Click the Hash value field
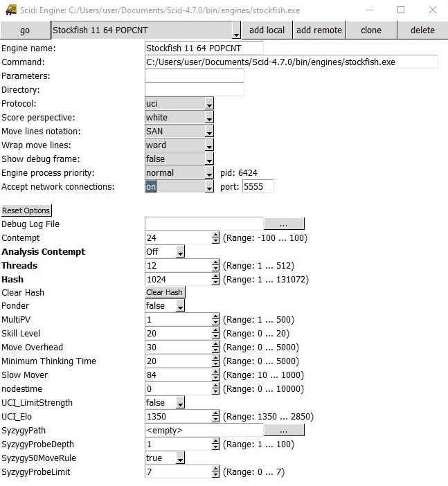The height and width of the screenshot is (486, 448). tap(178, 279)
